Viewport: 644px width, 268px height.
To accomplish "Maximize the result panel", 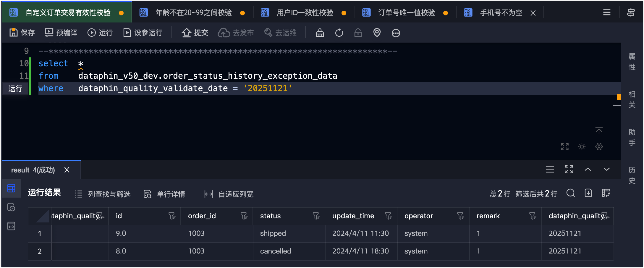I will pos(569,169).
